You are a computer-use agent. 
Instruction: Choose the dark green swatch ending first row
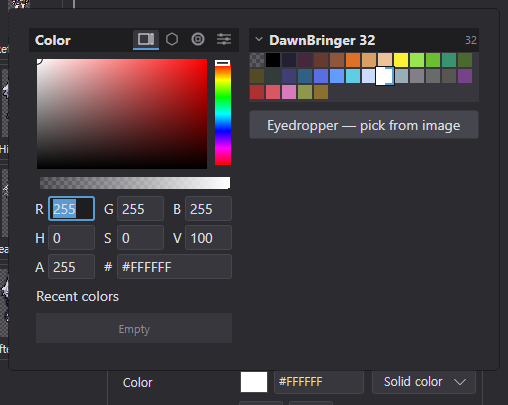[x=465, y=60]
